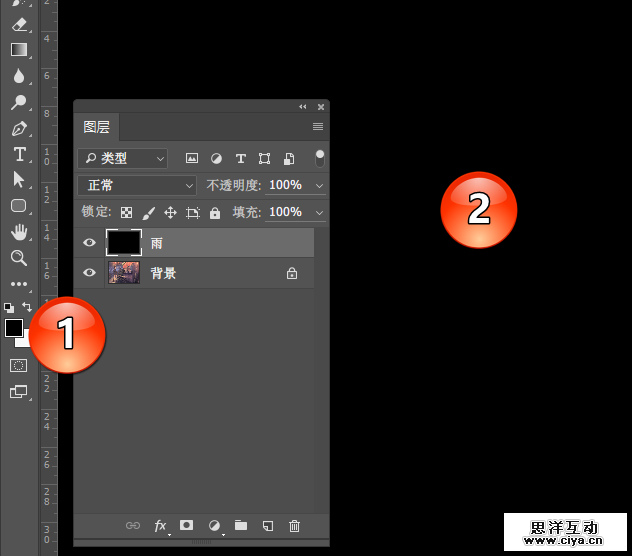Image resolution: width=632 pixels, height=556 pixels.
Task: Filter for type layers
Action: [241, 158]
